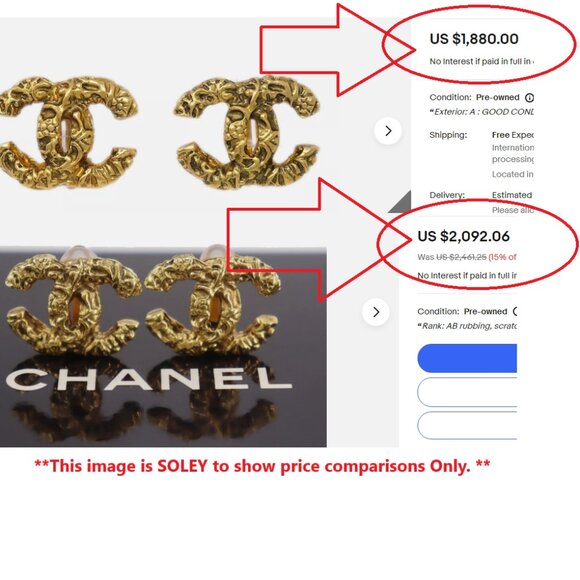Select the US $2,092.06 price text
580x580 pixels.
pos(463,236)
